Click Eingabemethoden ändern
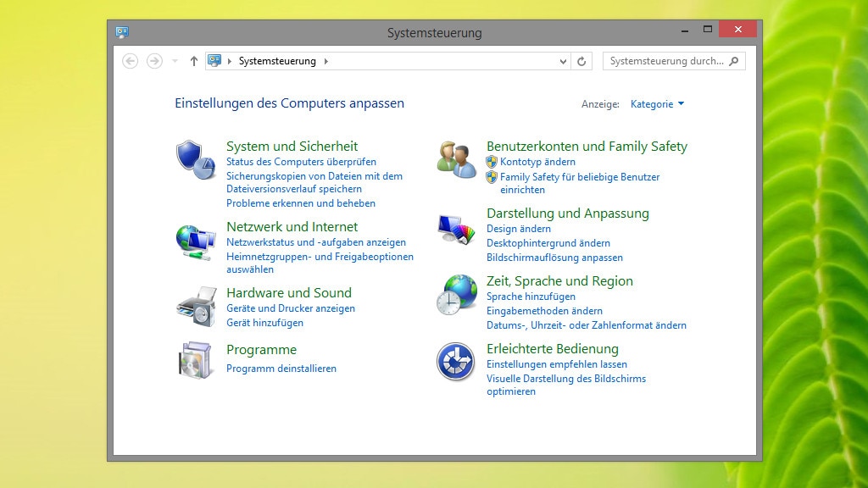 point(544,311)
